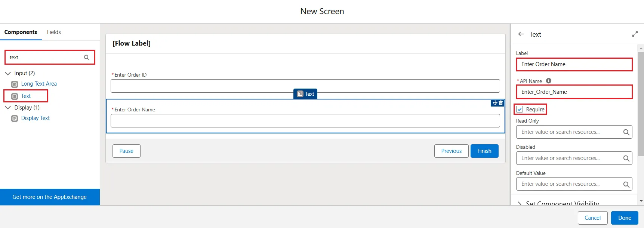Click the Long Text Area component icon

click(15, 84)
